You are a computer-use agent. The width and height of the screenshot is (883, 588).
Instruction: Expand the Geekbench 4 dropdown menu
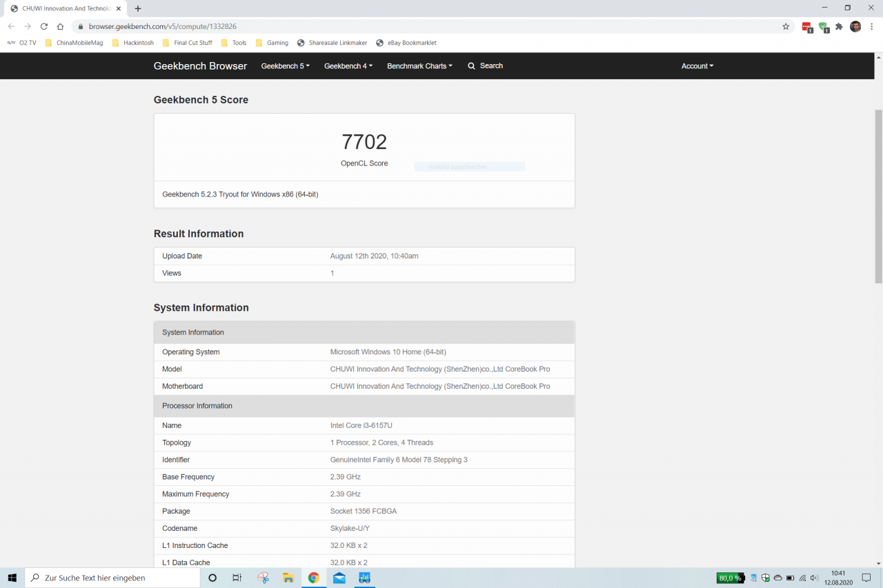click(x=348, y=66)
